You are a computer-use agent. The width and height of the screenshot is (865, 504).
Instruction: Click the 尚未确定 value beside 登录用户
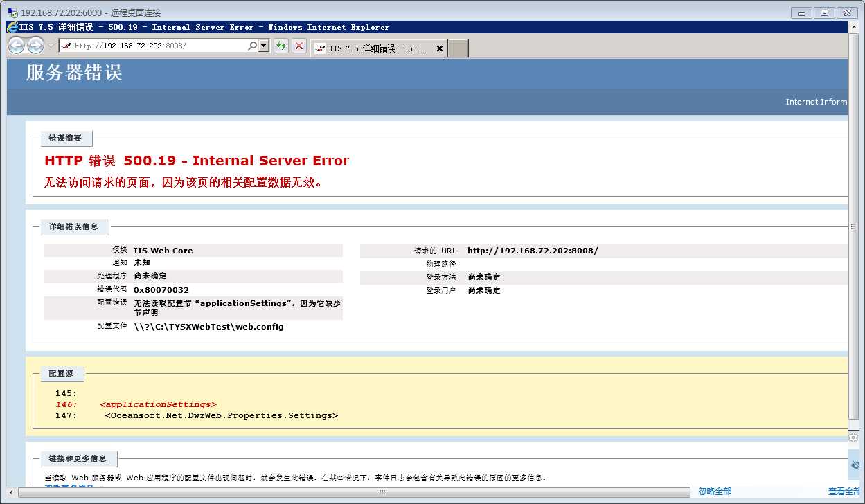(484, 290)
